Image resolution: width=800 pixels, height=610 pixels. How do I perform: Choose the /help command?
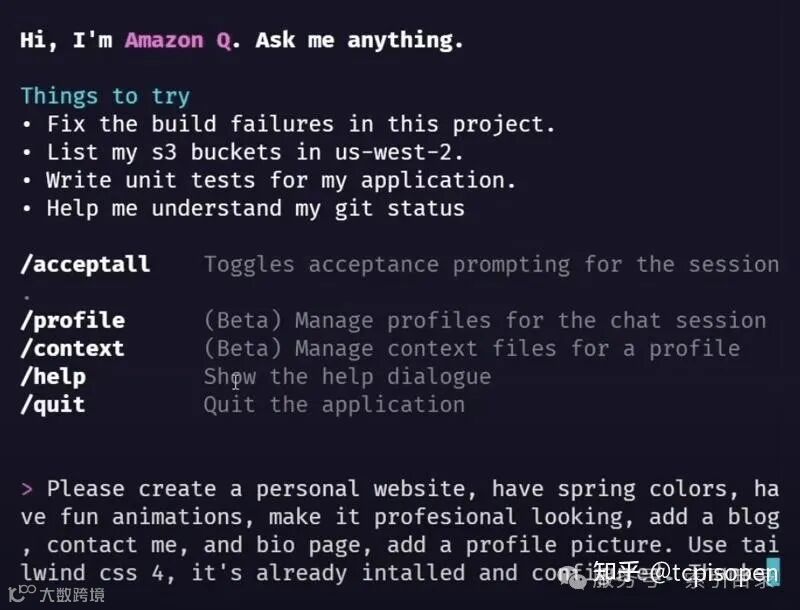tap(53, 376)
